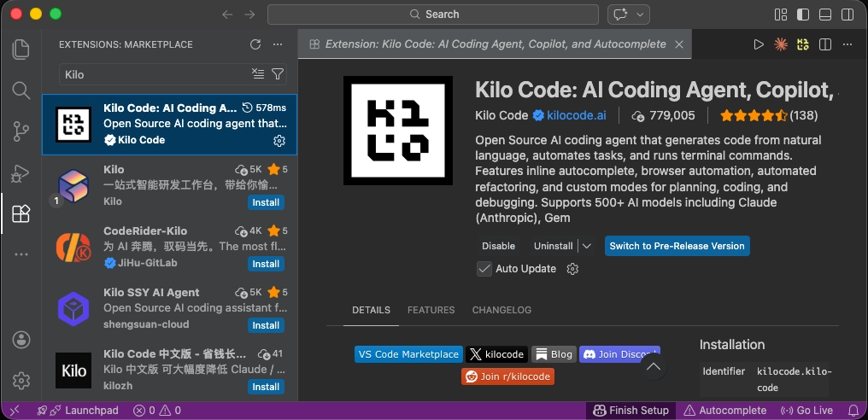The image size is (868, 420).
Task: Switch to the FEATURES tab
Action: coord(431,310)
